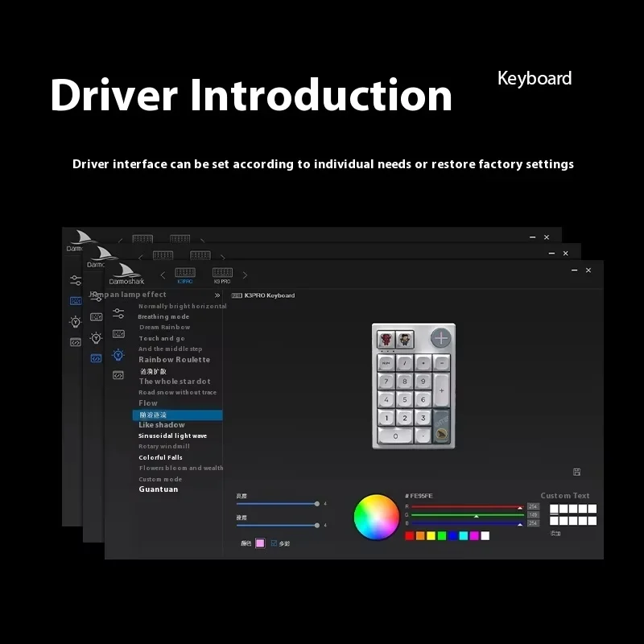Select the Dream Rainbow lamp effect
Image resolution: width=644 pixels, height=644 pixels.
tap(165, 328)
